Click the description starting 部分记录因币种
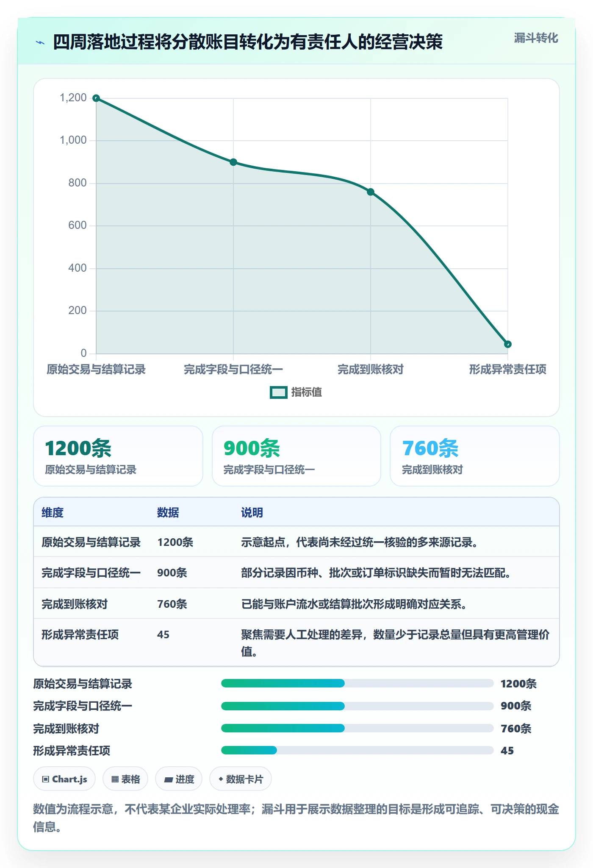The image size is (593, 868). tap(376, 573)
